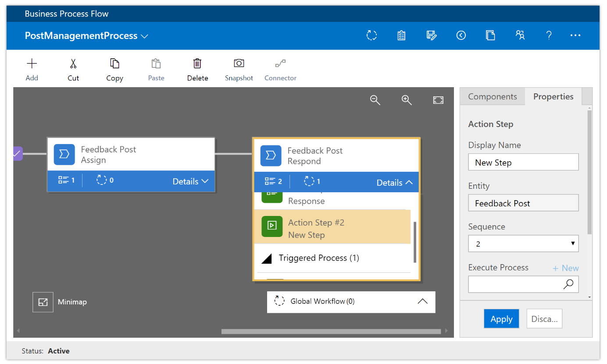
Task: Click the page copy icon in header
Action: [491, 35]
